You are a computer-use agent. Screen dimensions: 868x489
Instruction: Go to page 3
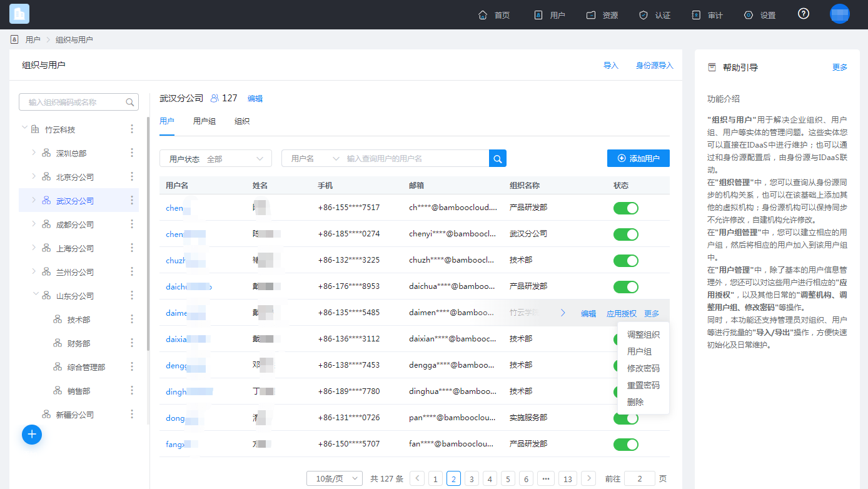[x=472, y=479]
